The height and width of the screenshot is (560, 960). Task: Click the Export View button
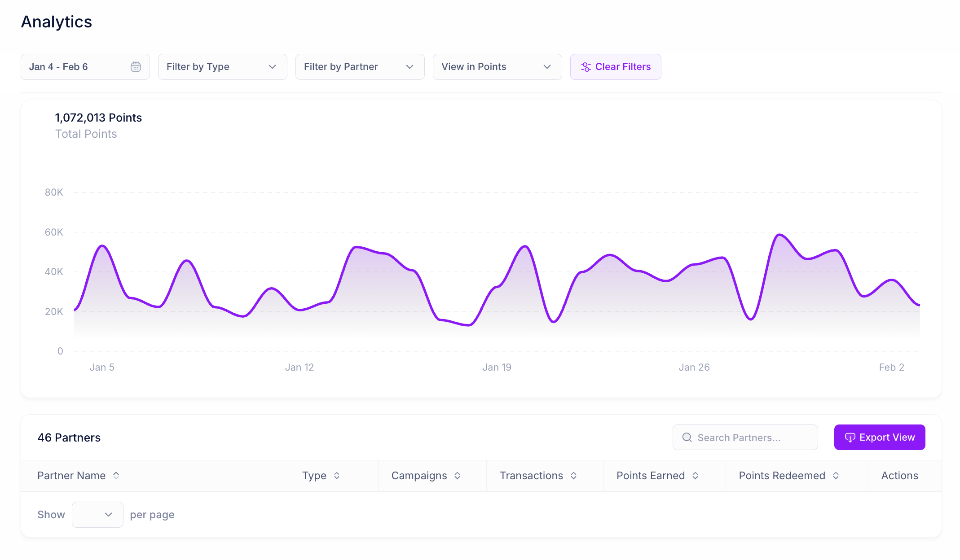click(x=880, y=437)
